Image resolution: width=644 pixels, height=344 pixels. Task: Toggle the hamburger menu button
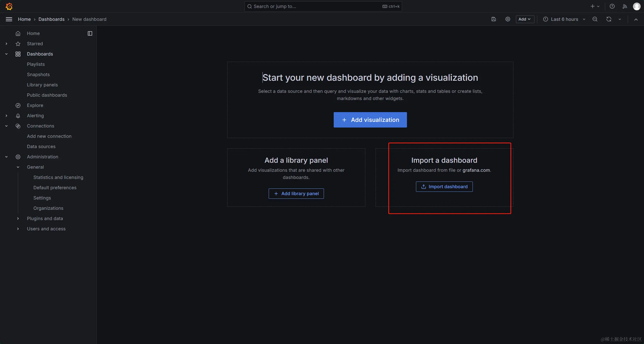tap(9, 19)
